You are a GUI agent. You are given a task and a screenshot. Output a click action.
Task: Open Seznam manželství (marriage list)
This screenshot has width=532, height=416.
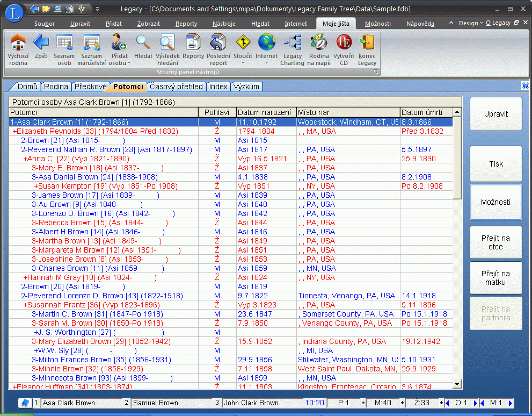[92, 49]
